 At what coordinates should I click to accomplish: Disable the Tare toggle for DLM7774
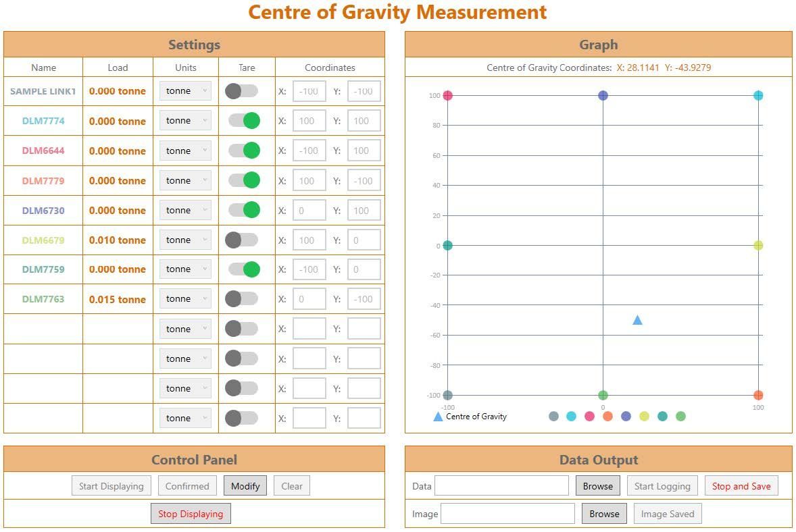[246, 120]
